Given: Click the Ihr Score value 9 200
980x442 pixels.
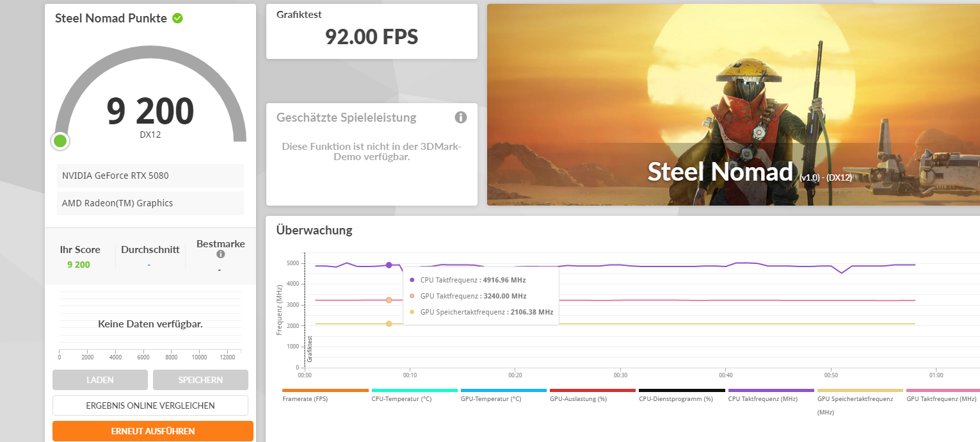Looking at the screenshot, I should tap(79, 265).
